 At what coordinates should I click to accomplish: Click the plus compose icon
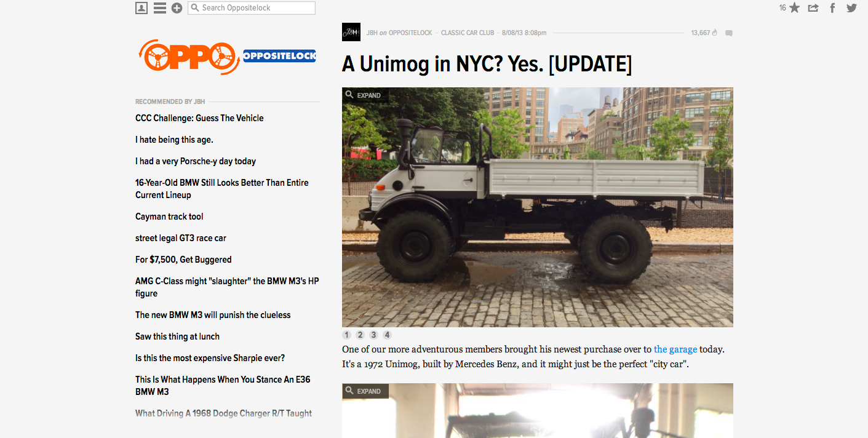click(x=177, y=8)
